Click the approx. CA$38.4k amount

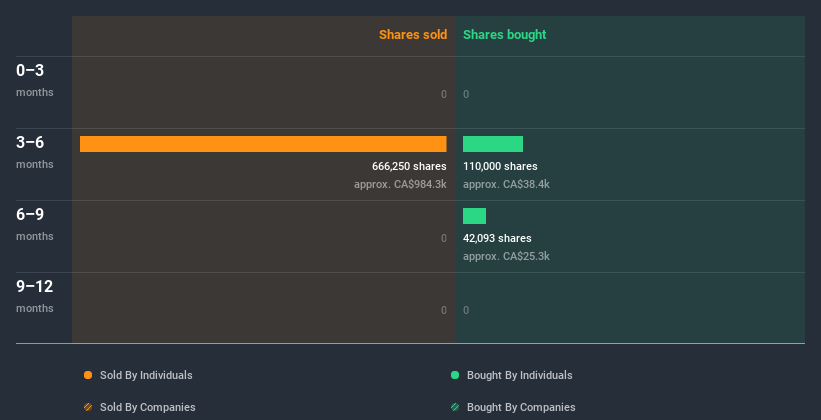click(x=506, y=184)
